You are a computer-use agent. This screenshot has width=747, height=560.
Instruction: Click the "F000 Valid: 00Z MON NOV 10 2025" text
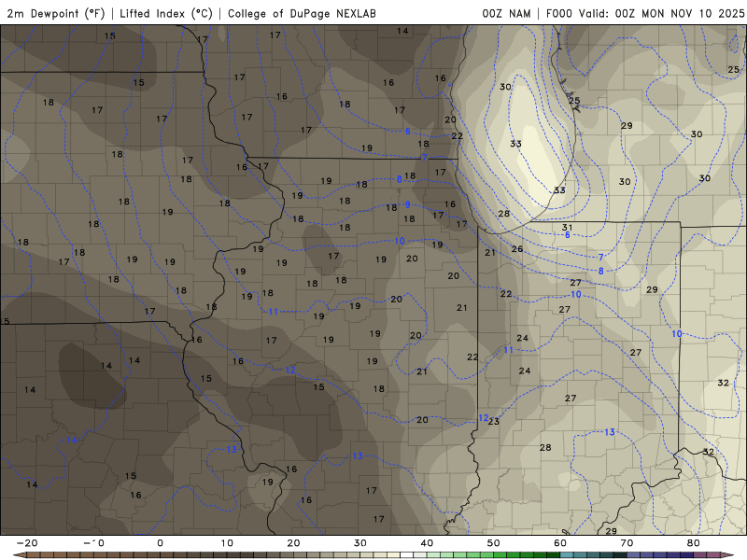[x=645, y=13]
